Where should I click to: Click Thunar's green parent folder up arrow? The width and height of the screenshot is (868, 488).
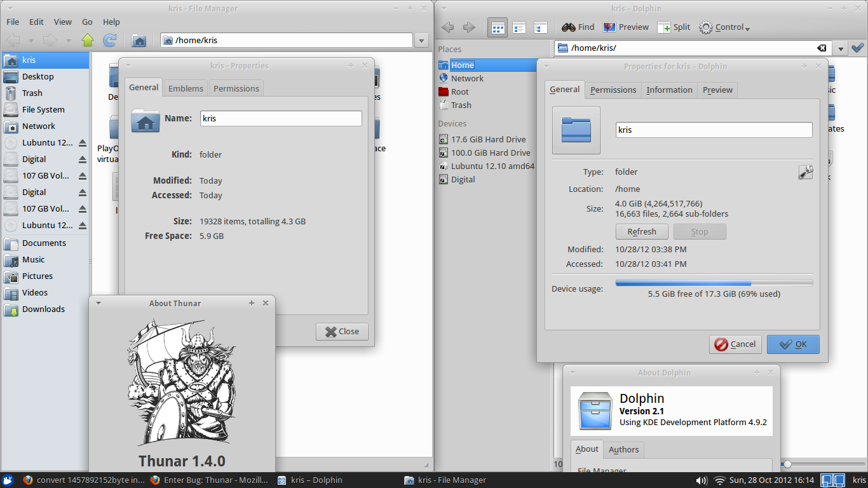[x=88, y=41]
